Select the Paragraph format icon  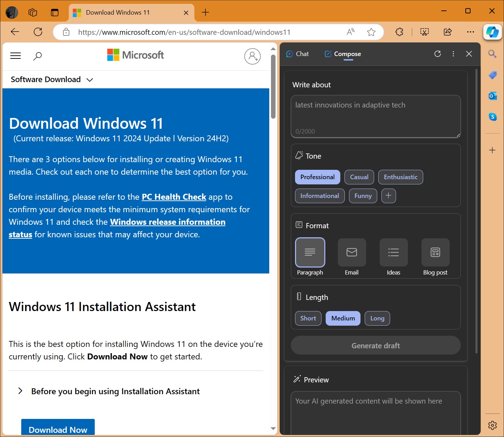pos(310,252)
